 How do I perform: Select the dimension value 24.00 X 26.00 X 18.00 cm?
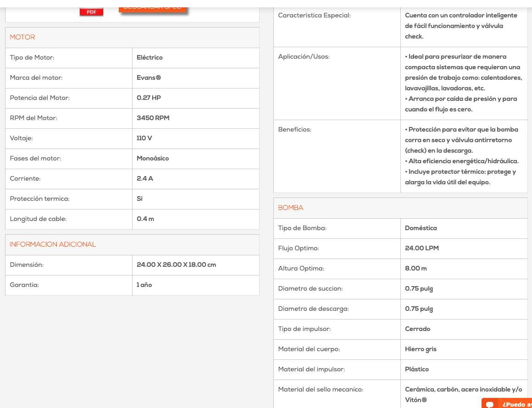(177, 265)
